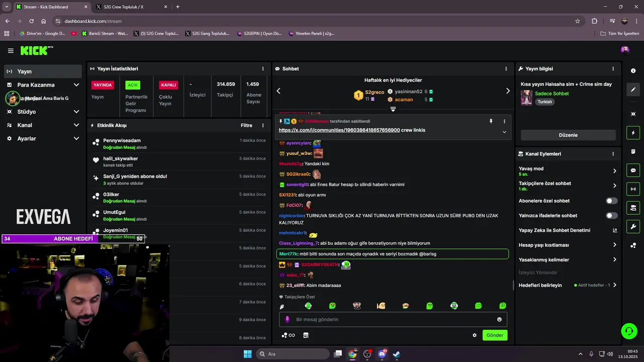Click the broadcast signal icon in right sidebar
Screen dimensions: 644x362
click(x=633, y=189)
